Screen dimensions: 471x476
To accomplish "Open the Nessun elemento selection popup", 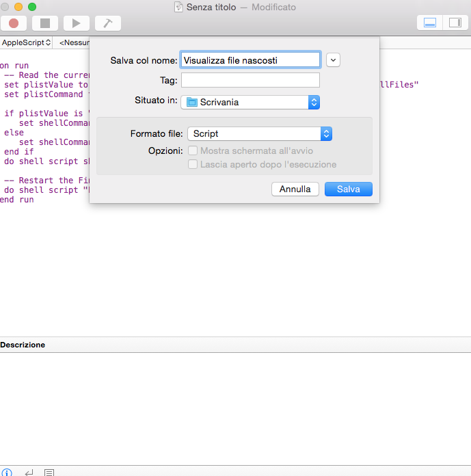I will [x=75, y=42].
